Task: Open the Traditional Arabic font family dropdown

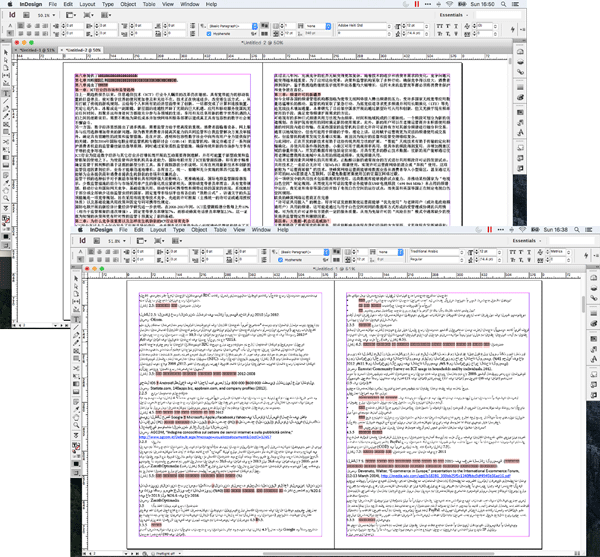Action: pyautogui.click(x=462, y=252)
